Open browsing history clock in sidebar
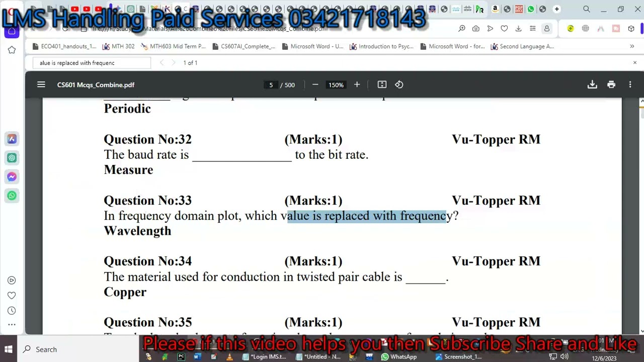This screenshot has width=644, height=362. (x=12, y=310)
